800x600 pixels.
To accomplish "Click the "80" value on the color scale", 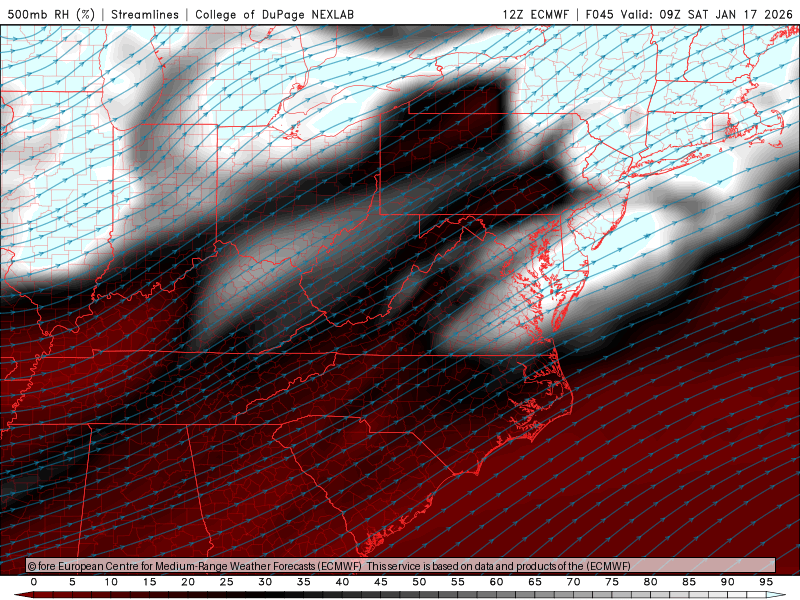I will coord(651,582).
